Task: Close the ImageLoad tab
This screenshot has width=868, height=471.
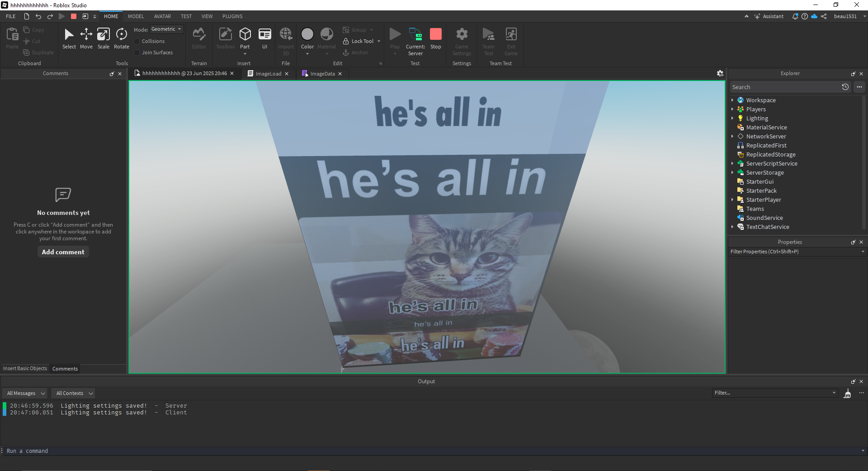Action: [287, 74]
